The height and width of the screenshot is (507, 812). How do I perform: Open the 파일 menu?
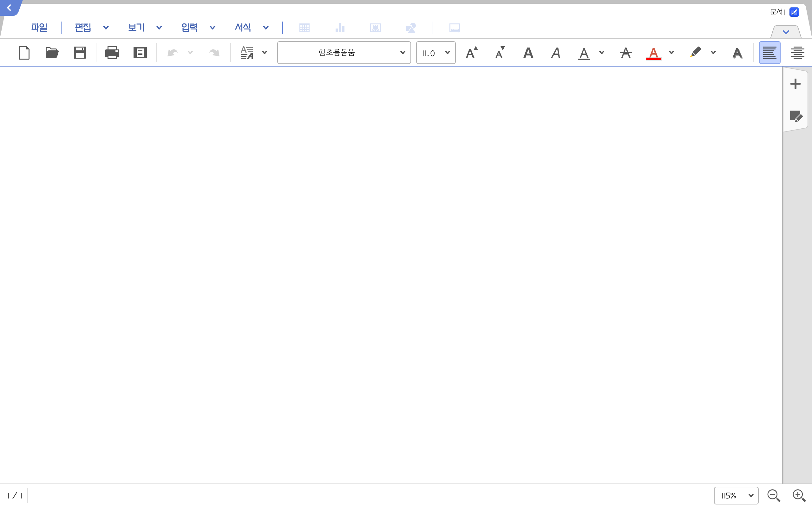(x=39, y=28)
